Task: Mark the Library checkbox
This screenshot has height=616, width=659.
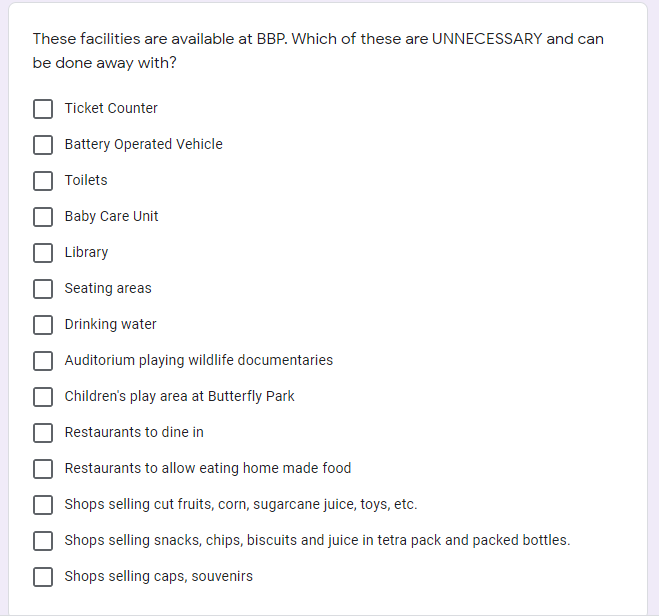Action: tap(43, 252)
